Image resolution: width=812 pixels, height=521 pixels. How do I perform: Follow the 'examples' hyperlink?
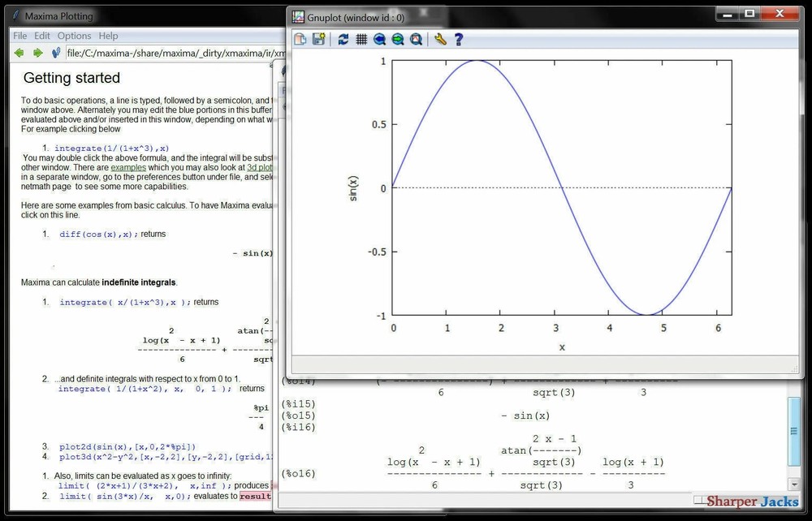(128, 168)
